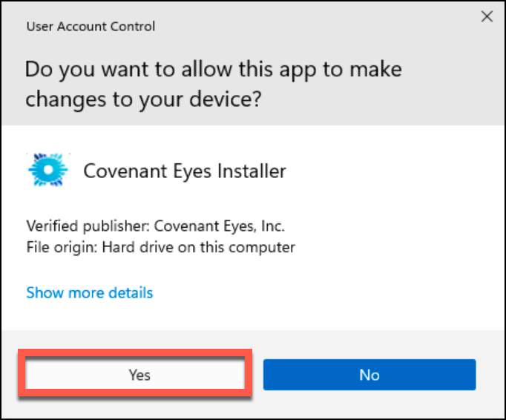
Task: Click the File origin: Hard drive text
Action: 161,248
